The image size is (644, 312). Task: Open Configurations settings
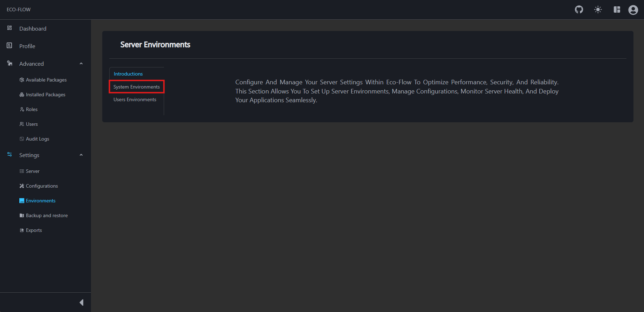[x=42, y=186]
